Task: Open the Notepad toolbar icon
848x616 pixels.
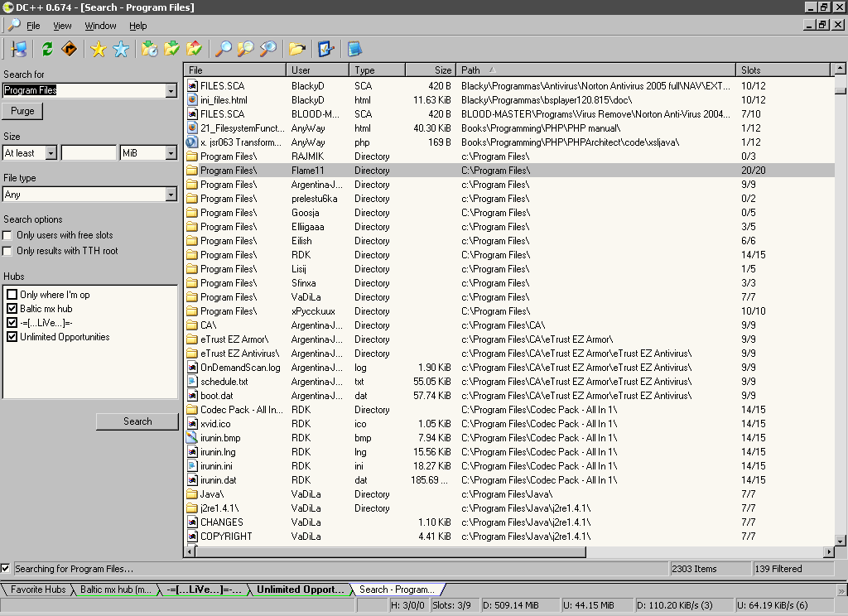Action: point(355,50)
